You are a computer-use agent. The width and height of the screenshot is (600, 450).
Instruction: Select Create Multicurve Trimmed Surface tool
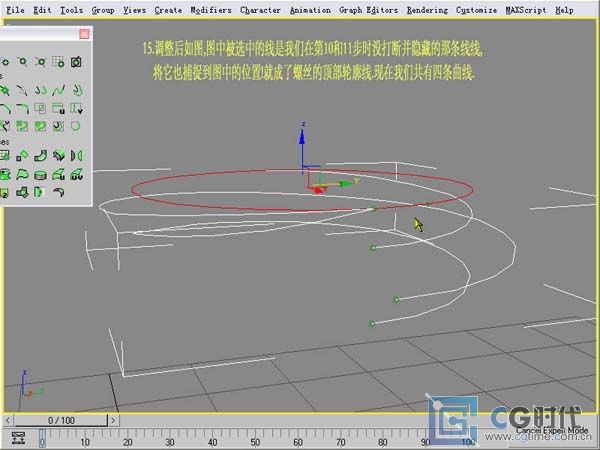point(40,192)
